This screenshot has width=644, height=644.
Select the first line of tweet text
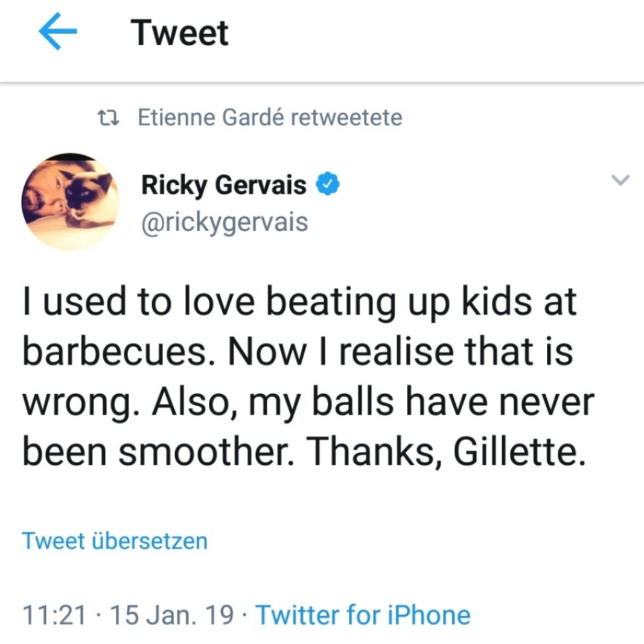pos(299,302)
